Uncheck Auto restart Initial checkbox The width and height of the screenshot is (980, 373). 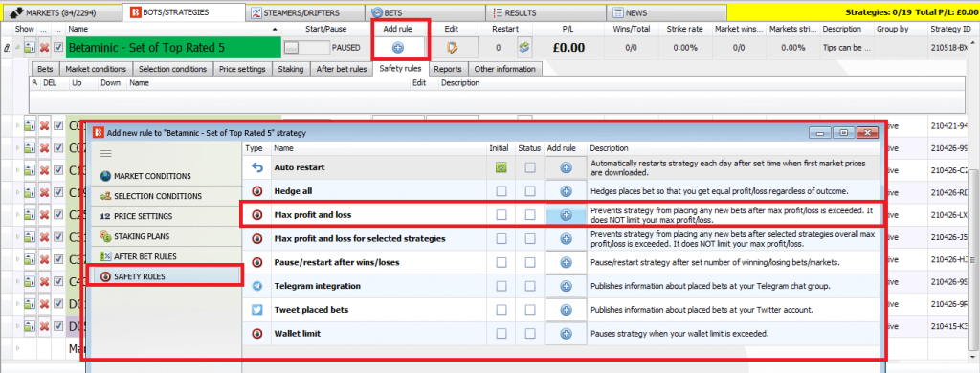point(501,167)
